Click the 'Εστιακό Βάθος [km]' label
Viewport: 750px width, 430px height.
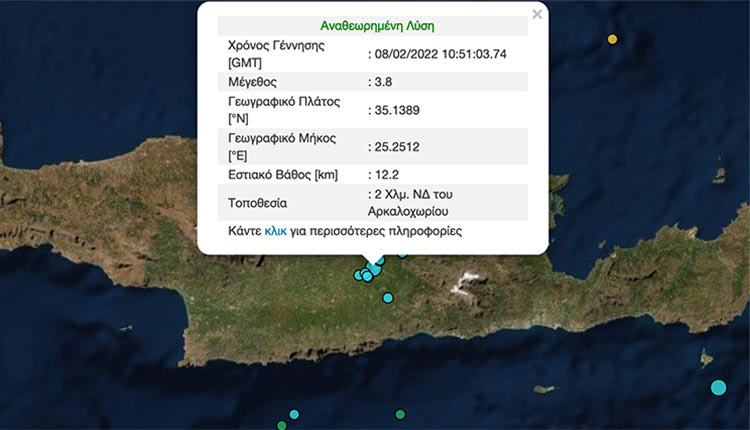coord(283,175)
